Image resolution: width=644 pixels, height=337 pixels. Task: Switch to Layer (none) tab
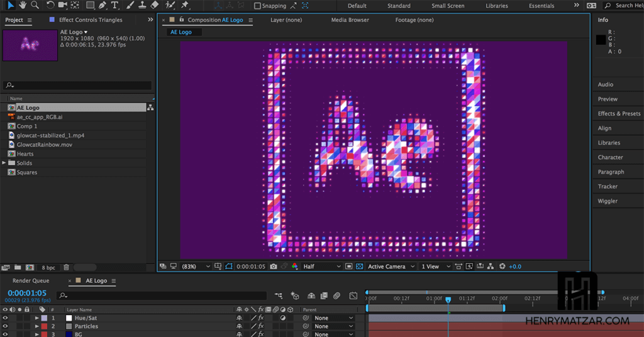click(x=286, y=19)
